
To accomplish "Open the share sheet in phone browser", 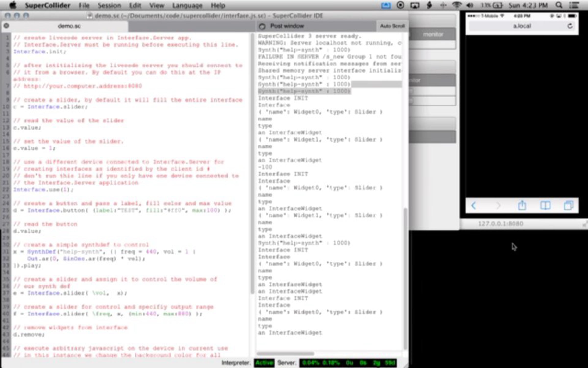I will tap(522, 205).
